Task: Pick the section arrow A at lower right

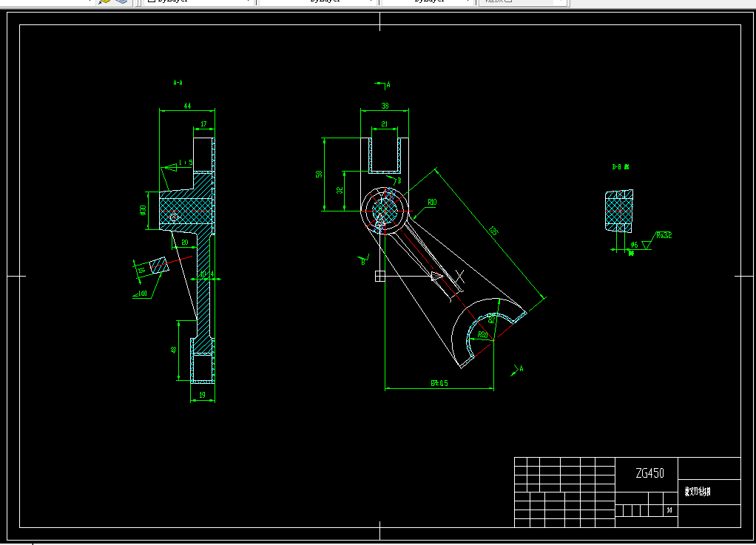Action: click(517, 370)
